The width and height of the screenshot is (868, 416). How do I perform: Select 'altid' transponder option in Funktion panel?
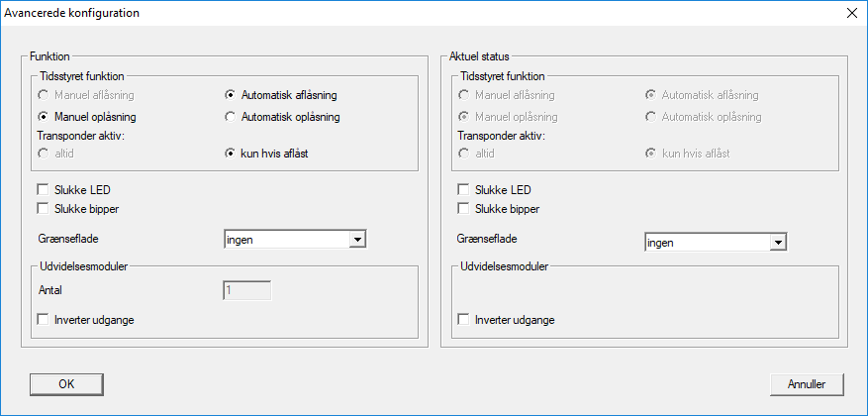43,154
